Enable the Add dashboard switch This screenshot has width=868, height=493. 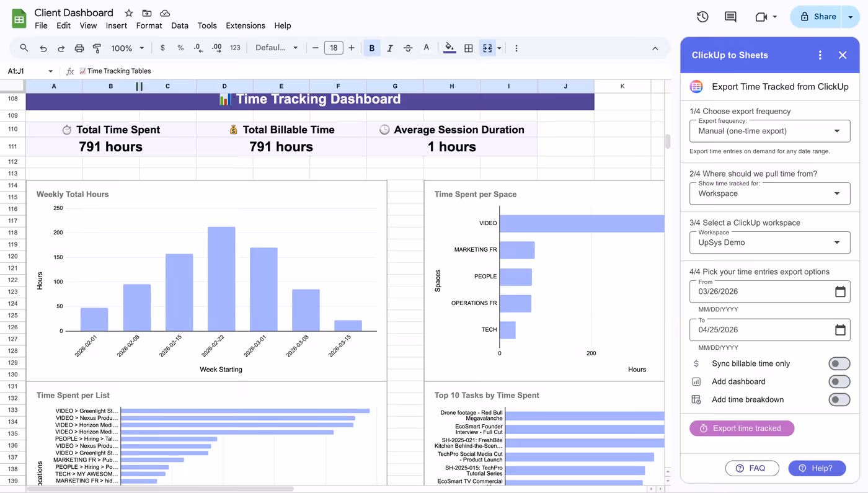coord(839,381)
